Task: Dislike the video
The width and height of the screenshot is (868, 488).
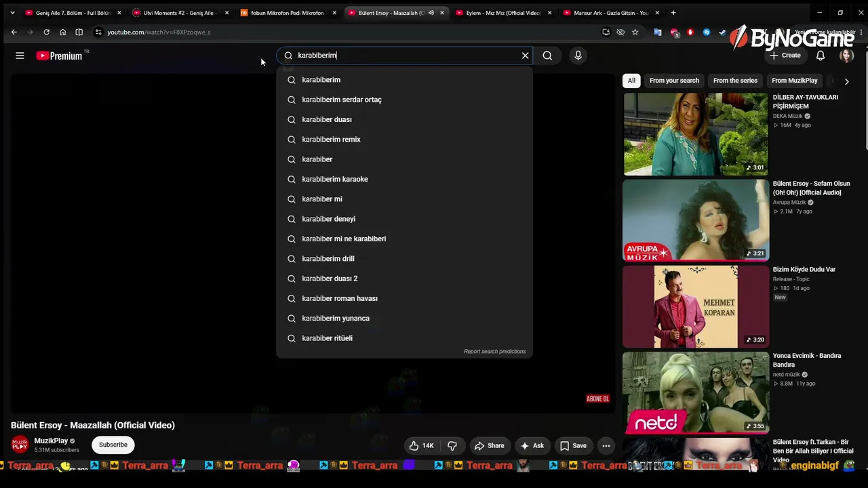Action: pyautogui.click(x=452, y=445)
